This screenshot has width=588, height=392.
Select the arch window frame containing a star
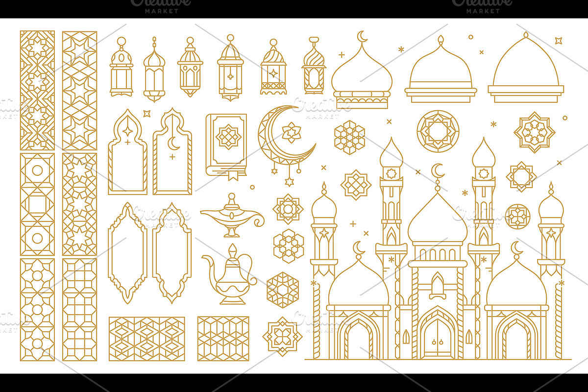coord(127,152)
